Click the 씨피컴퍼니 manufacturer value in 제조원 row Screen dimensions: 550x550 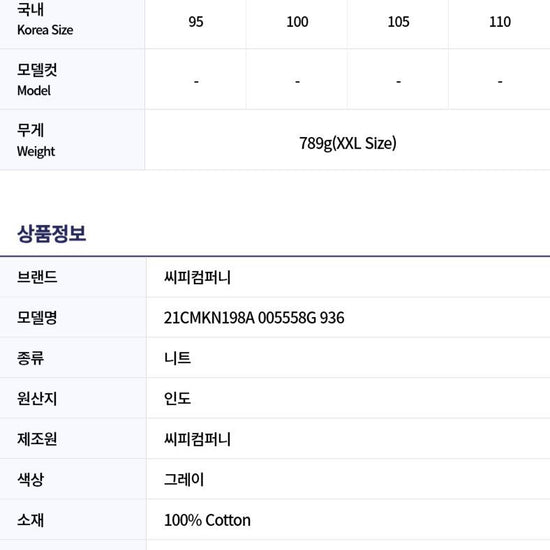tap(197, 439)
